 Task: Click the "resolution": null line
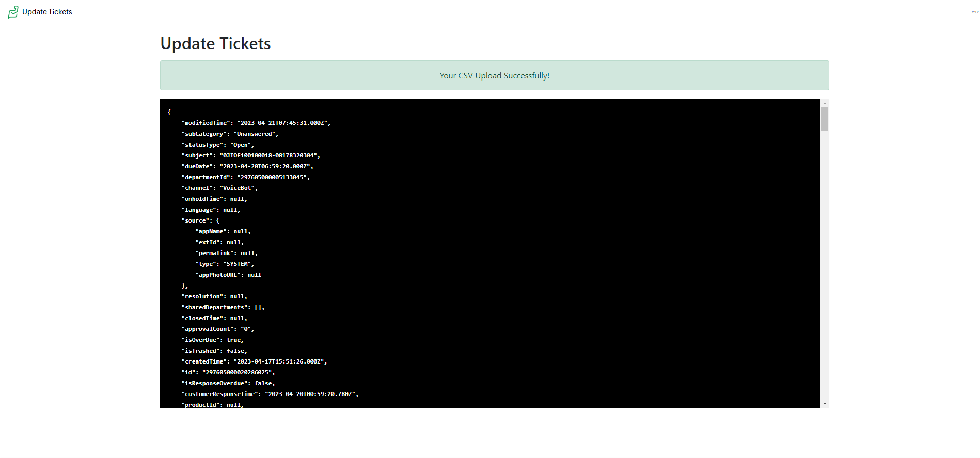tap(214, 296)
